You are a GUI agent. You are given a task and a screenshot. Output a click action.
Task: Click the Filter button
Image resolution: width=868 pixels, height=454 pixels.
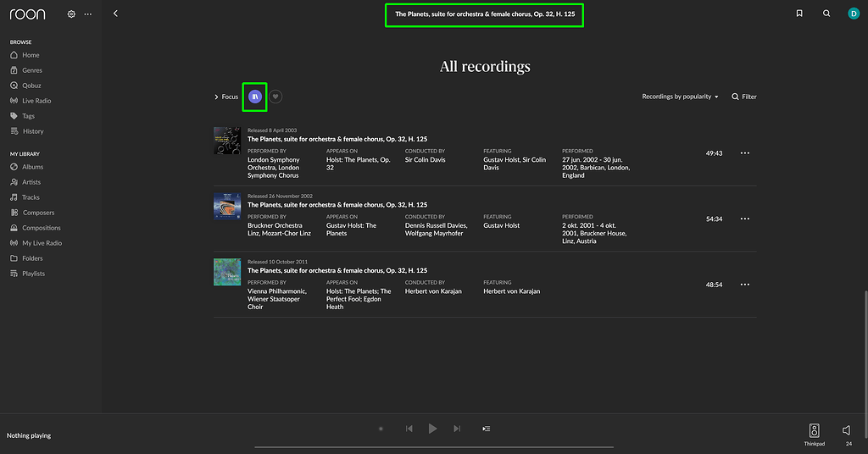tap(744, 97)
